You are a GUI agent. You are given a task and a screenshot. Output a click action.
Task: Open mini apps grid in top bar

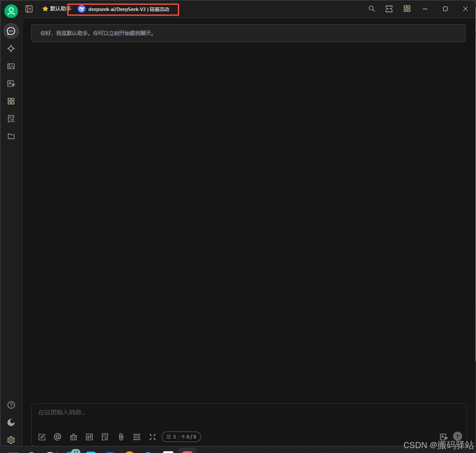click(407, 9)
